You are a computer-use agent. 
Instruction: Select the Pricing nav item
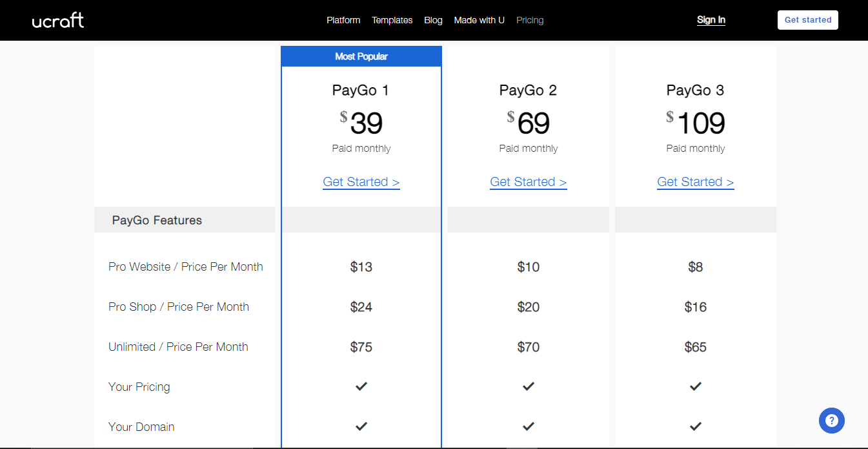(530, 20)
